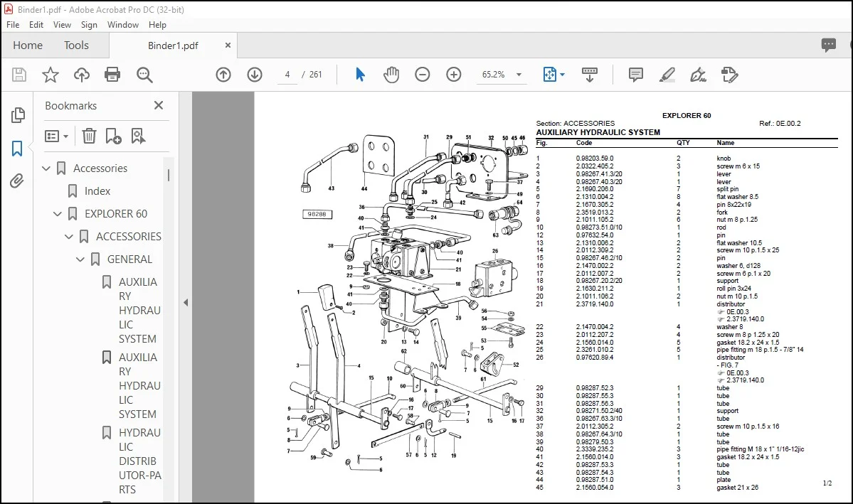Viewport: 853px width, 504px height.
Task: Collapse the navigation pane arrow
Action: [x=186, y=302]
